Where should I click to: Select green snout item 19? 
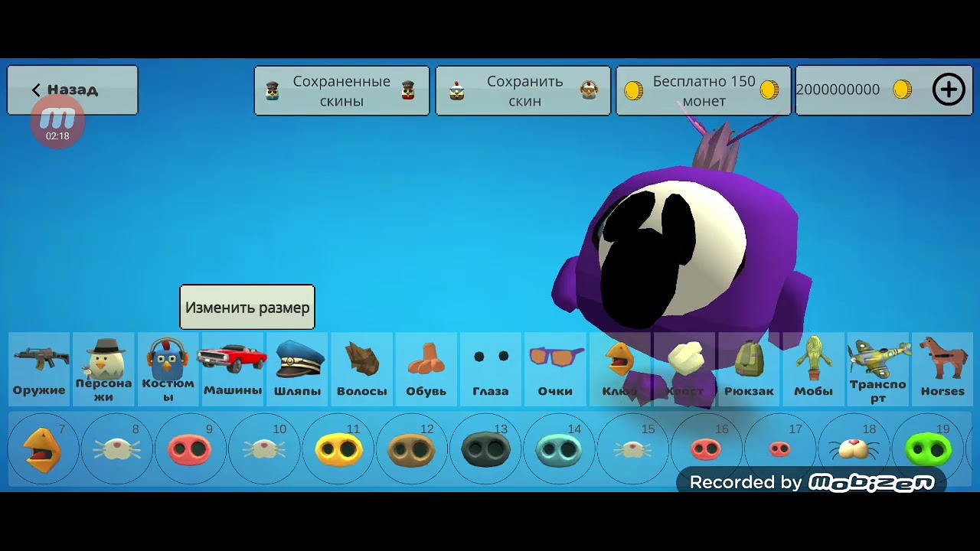[928, 450]
